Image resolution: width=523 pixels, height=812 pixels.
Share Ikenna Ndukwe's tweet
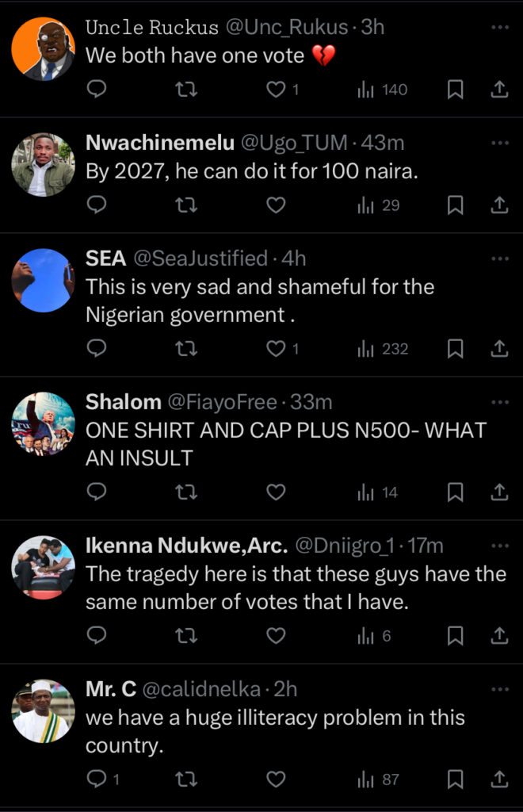coord(499,636)
